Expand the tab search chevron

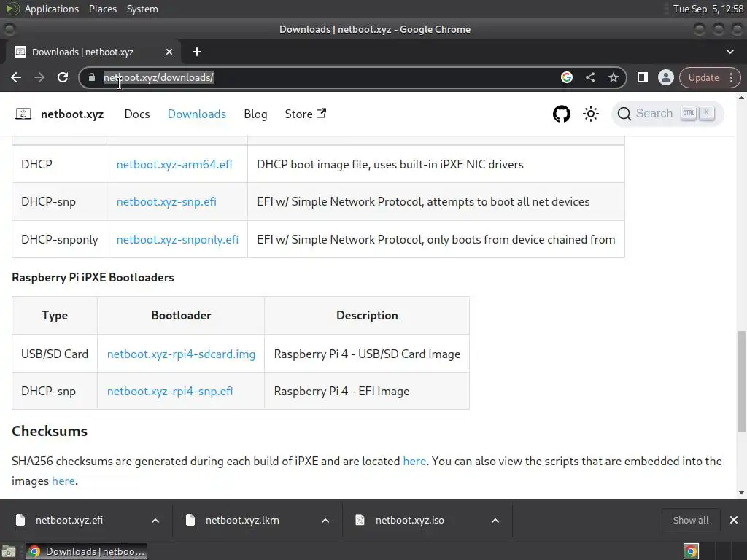coord(729,52)
